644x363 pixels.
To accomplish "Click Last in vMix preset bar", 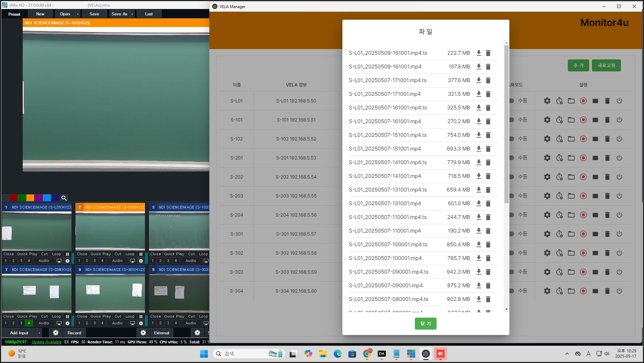I will click(149, 14).
